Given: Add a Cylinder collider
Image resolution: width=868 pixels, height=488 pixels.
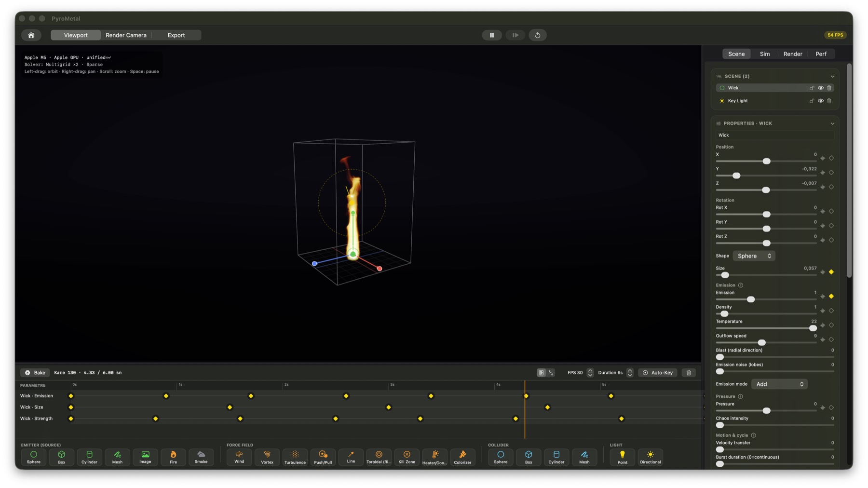Looking at the screenshot, I should 556,457.
